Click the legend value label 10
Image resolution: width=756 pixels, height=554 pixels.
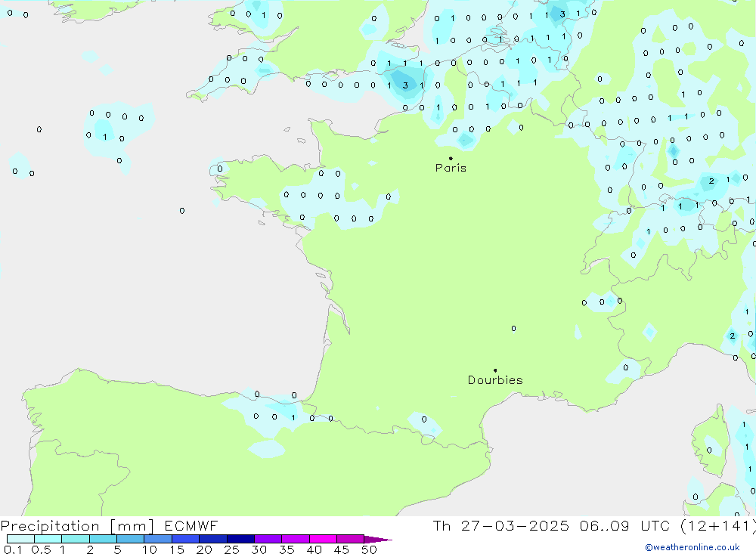[150, 549]
